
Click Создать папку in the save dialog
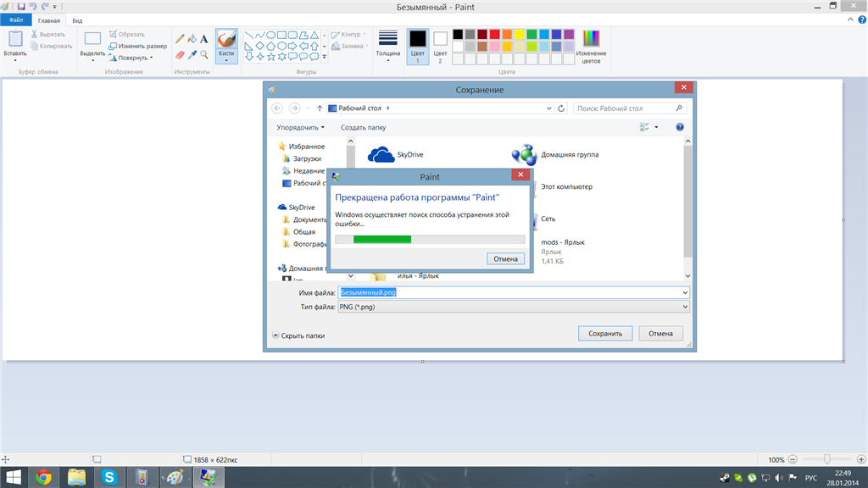click(x=363, y=127)
